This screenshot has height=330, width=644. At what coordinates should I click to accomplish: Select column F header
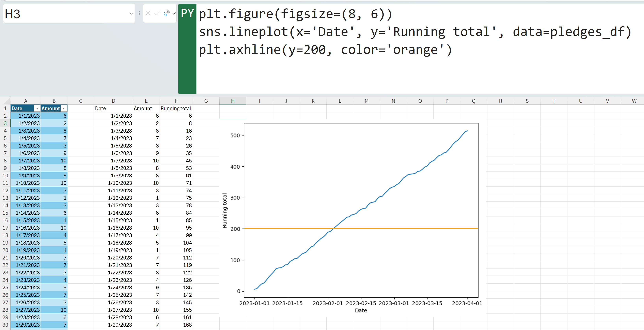pos(176,101)
